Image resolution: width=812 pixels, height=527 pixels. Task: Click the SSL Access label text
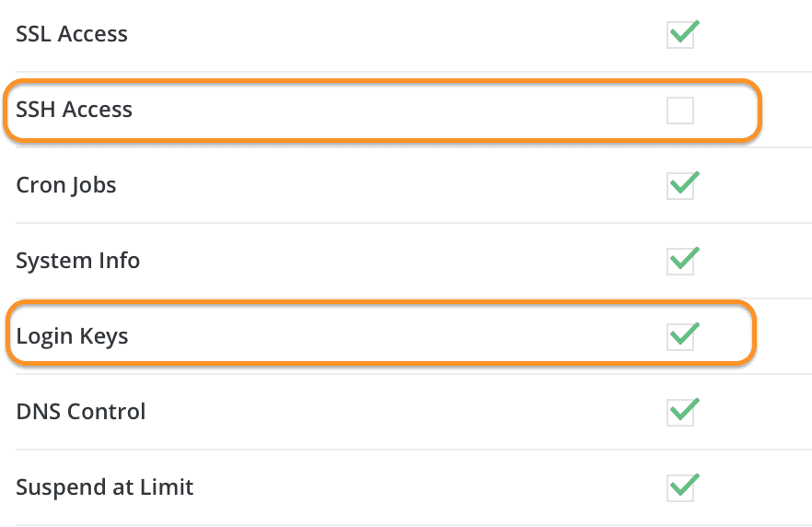pos(72,35)
